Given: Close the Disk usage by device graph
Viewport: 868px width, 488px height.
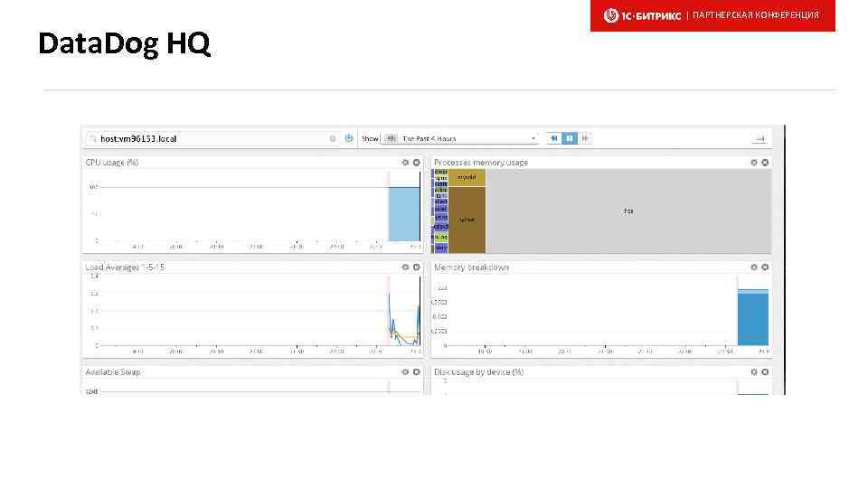Looking at the screenshot, I should tap(765, 372).
